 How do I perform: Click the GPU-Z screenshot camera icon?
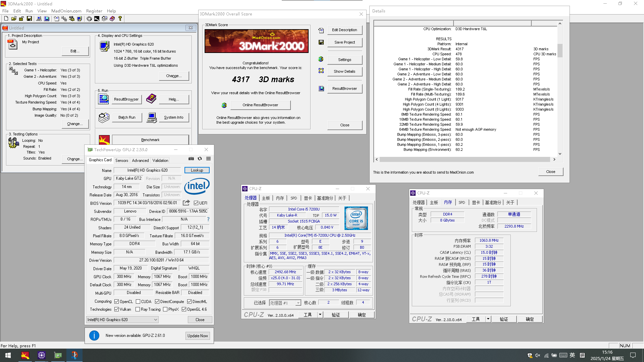pos(191,159)
